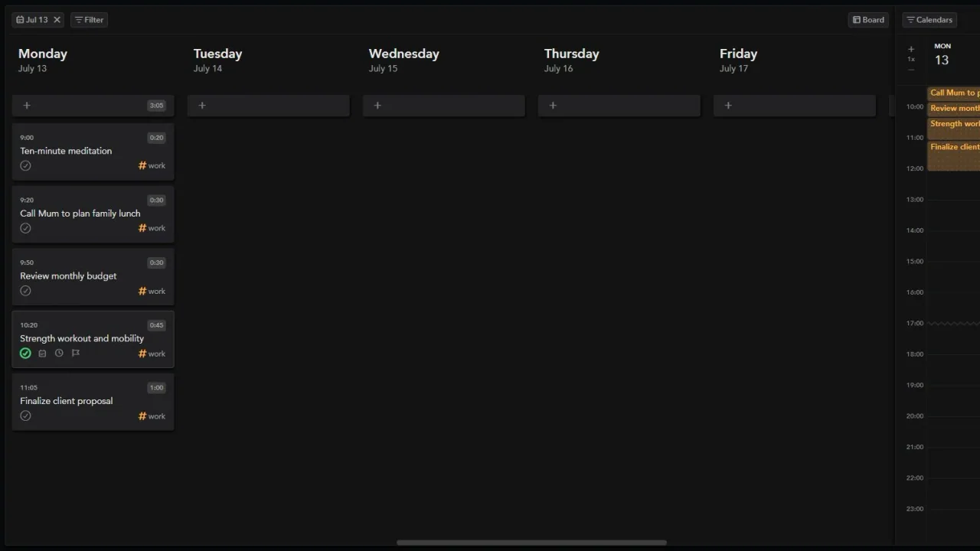This screenshot has height=551, width=980.
Task: Mark Review monthly budget as complete
Action: coord(25,291)
